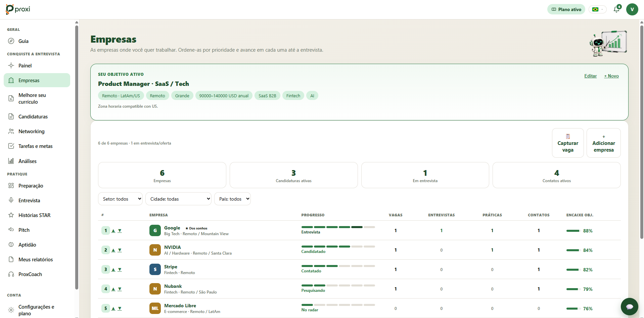The width and height of the screenshot is (644, 318).
Task: Open the Candidaturas section
Action: (x=37, y=116)
